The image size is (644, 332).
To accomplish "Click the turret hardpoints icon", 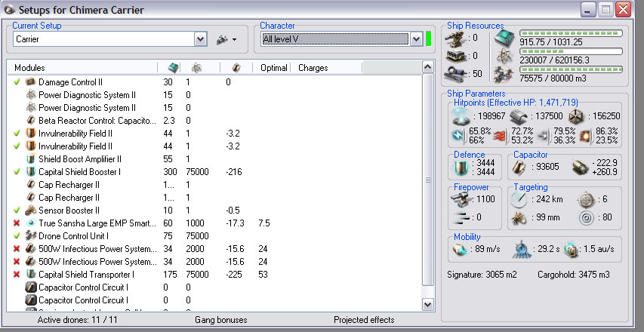I will (x=455, y=38).
